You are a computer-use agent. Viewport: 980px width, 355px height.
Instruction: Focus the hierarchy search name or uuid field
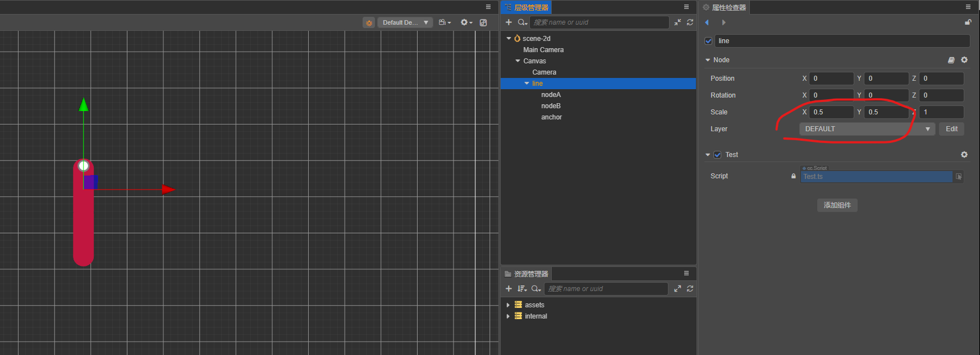pyautogui.click(x=599, y=22)
